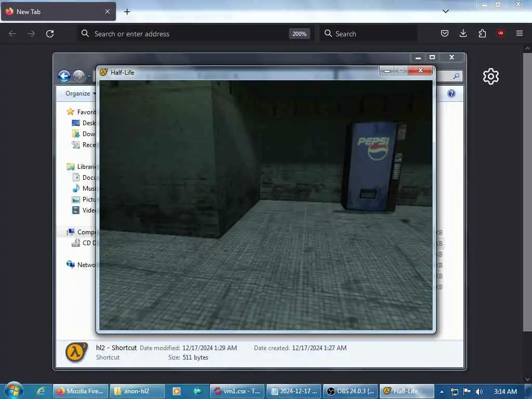Open the Windows Start button
532x399 pixels.
[14, 391]
